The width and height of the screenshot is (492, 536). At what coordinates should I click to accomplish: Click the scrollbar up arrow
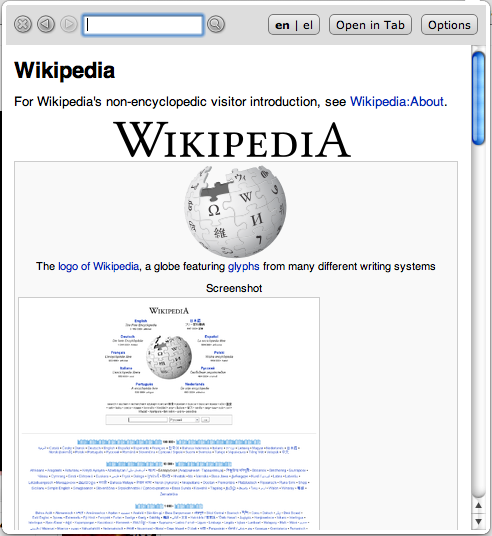479,505
